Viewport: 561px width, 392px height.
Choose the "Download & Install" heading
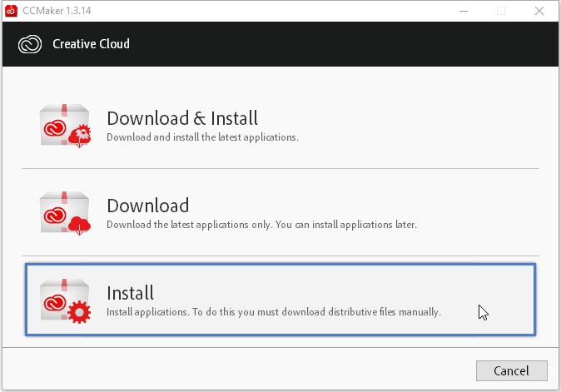click(182, 118)
